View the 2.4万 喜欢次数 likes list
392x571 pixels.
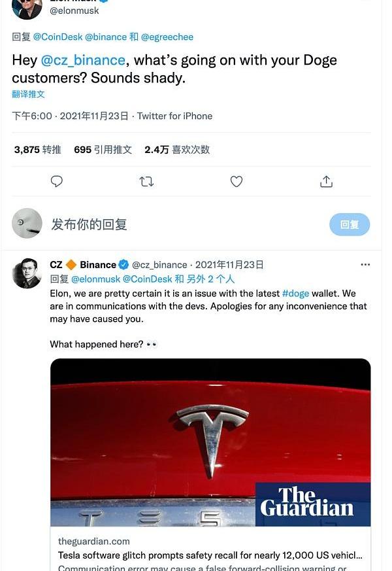click(x=177, y=150)
